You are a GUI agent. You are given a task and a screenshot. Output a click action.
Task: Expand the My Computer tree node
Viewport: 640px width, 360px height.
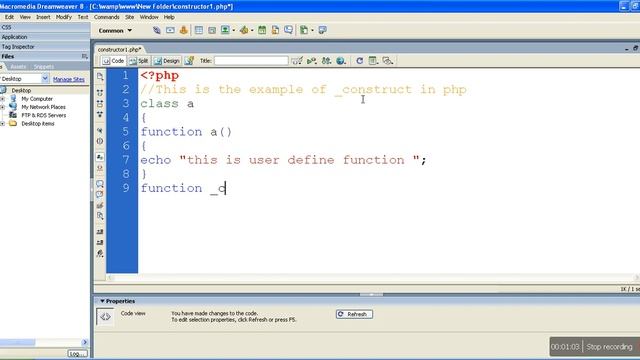(x=2, y=99)
